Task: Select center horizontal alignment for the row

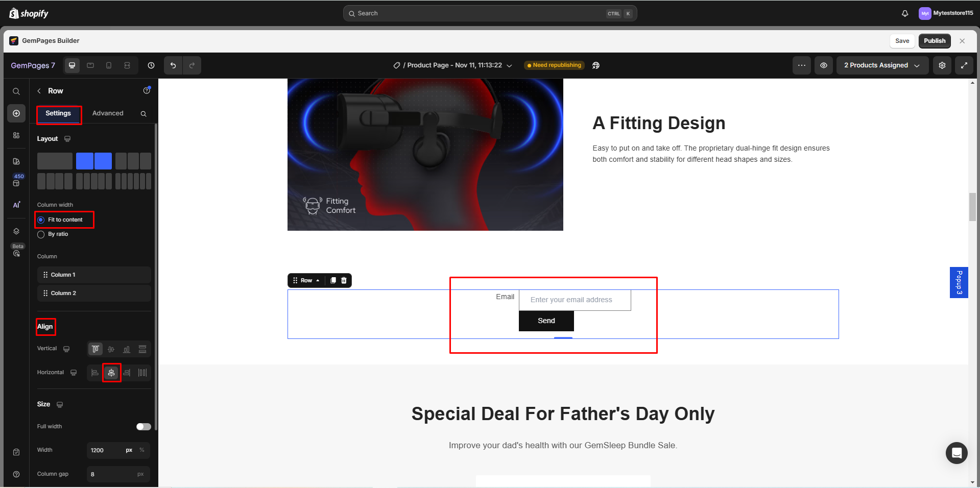Action: (111, 373)
